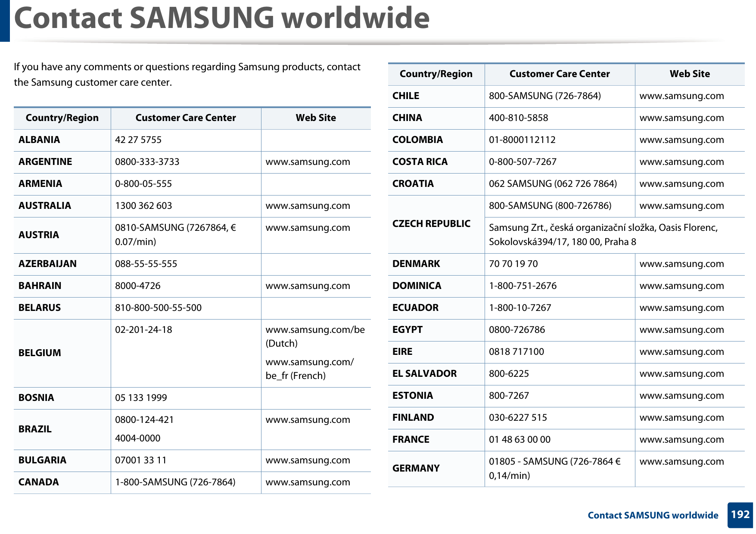This screenshot has height=534, width=756.
Task: Click left table Customer Care Center header
Action: (x=186, y=118)
